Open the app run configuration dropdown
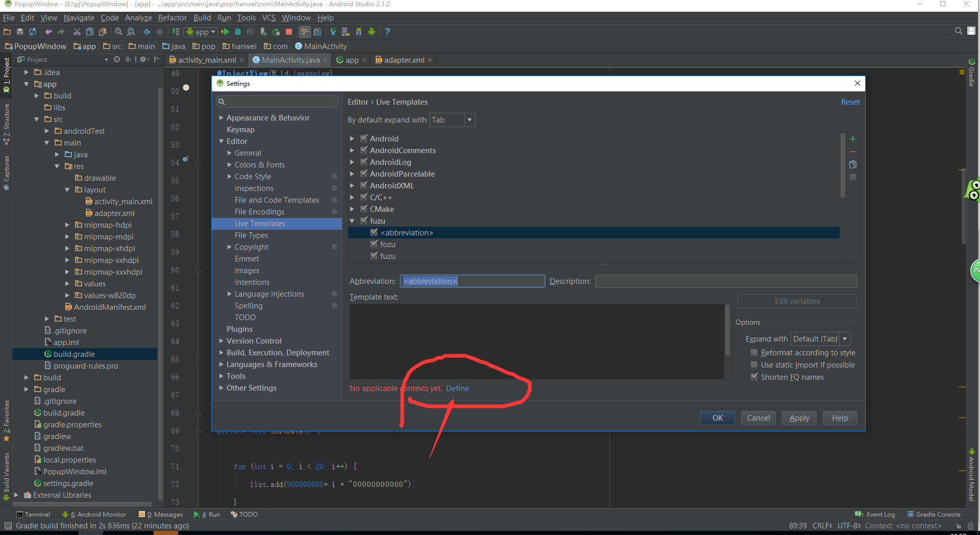 click(x=201, y=32)
